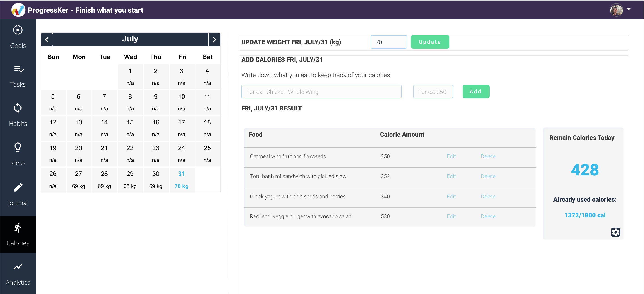Edit the Oatmeal with fruit entry
The image size is (644, 294).
click(451, 156)
